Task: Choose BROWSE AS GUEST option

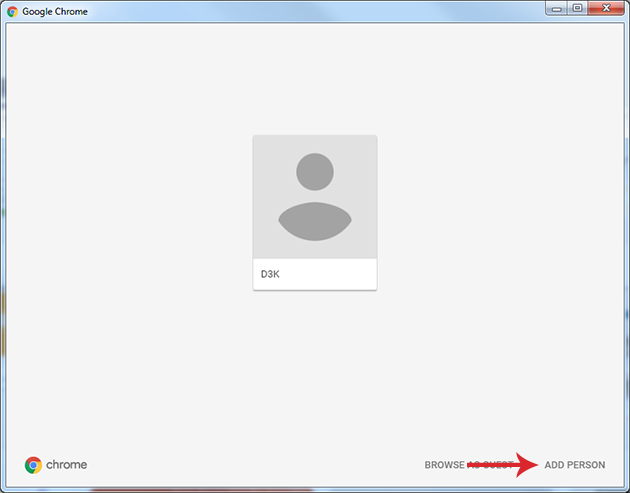Action: click(x=468, y=465)
